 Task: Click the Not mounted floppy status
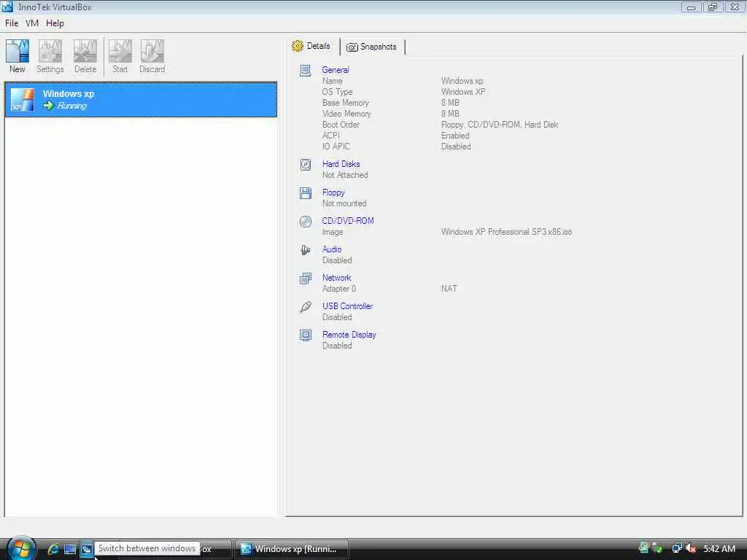click(344, 204)
